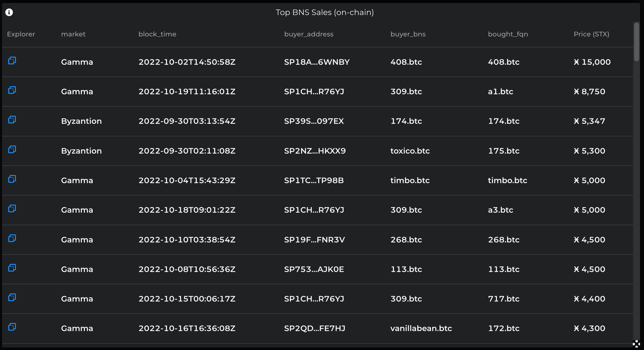The height and width of the screenshot is (350, 644).
Task: Open explorer icon for the 174.btc row
Action: pos(12,120)
